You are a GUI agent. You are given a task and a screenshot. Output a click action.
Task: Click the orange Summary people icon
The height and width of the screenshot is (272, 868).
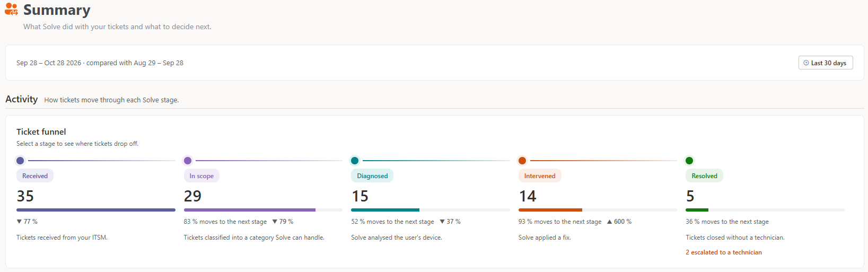[11, 10]
